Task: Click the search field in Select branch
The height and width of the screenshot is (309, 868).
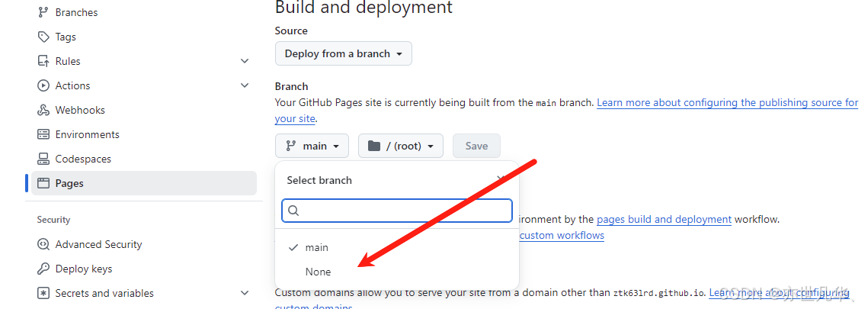Action: coord(397,211)
